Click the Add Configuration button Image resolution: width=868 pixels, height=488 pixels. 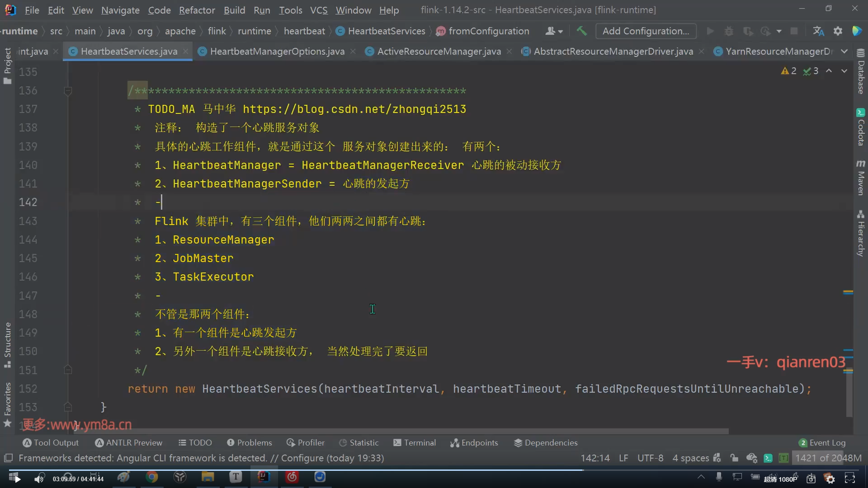[646, 31]
